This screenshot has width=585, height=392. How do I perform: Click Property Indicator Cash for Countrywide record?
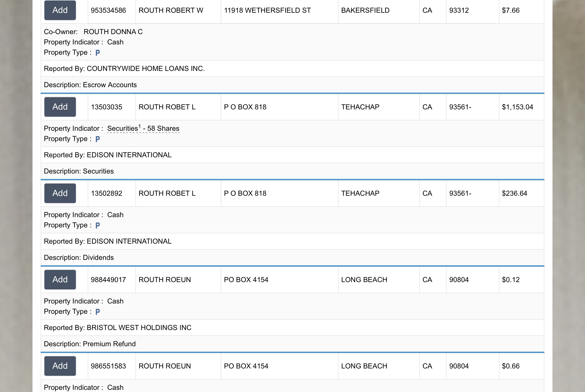click(x=115, y=42)
